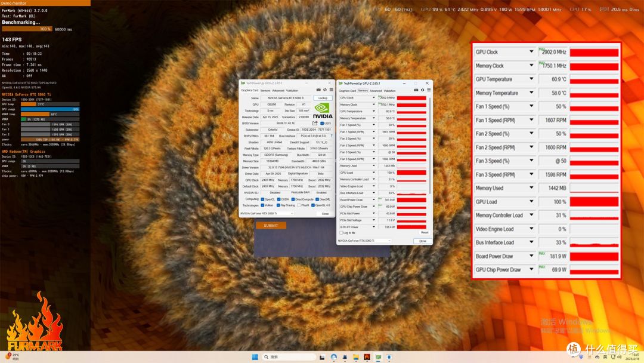Image resolution: width=644 pixels, height=363 pixels.
Task: Click the question mark icon beside Bus Interface
Action: point(332,136)
